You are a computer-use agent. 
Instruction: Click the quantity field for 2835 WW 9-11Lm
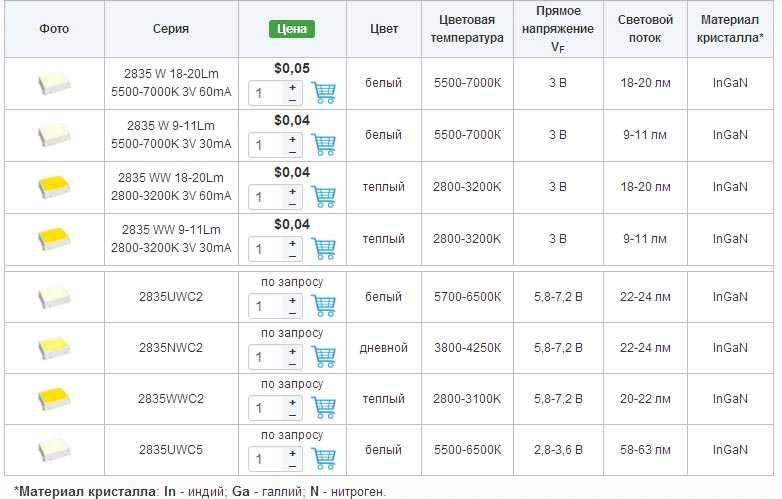268,249
